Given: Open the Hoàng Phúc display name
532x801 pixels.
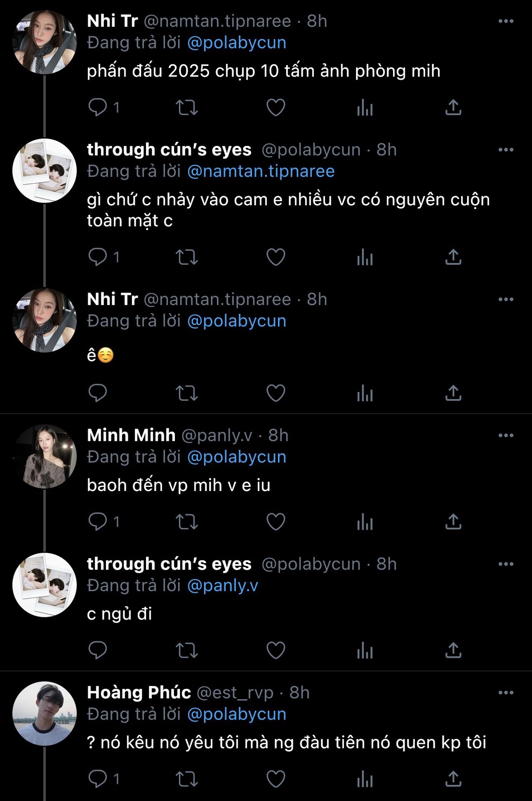Looking at the screenshot, I should [139, 693].
